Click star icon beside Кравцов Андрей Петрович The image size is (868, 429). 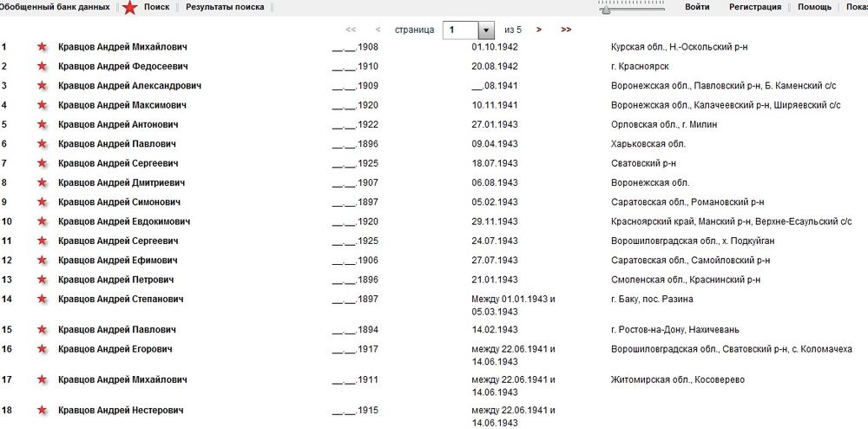[41, 280]
